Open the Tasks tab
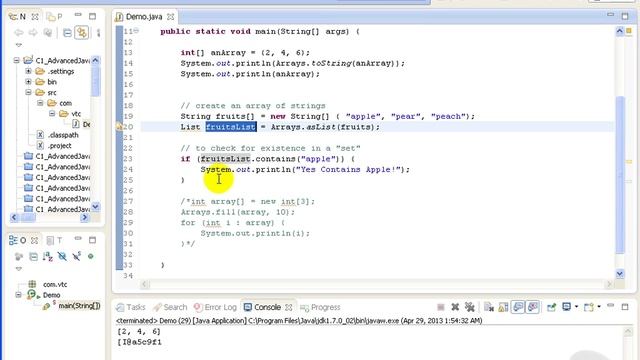The image size is (640, 360). pos(131,307)
